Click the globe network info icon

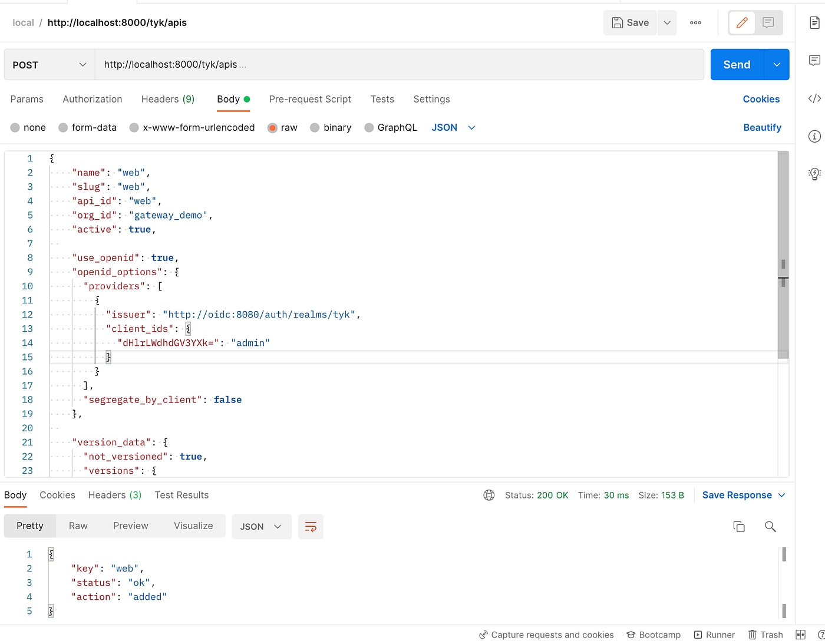coord(489,495)
